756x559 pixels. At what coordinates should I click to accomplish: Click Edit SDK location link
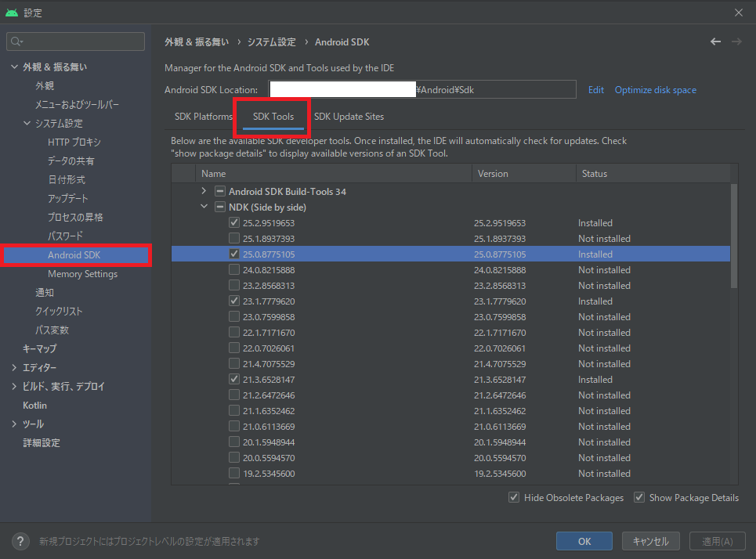point(596,89)
